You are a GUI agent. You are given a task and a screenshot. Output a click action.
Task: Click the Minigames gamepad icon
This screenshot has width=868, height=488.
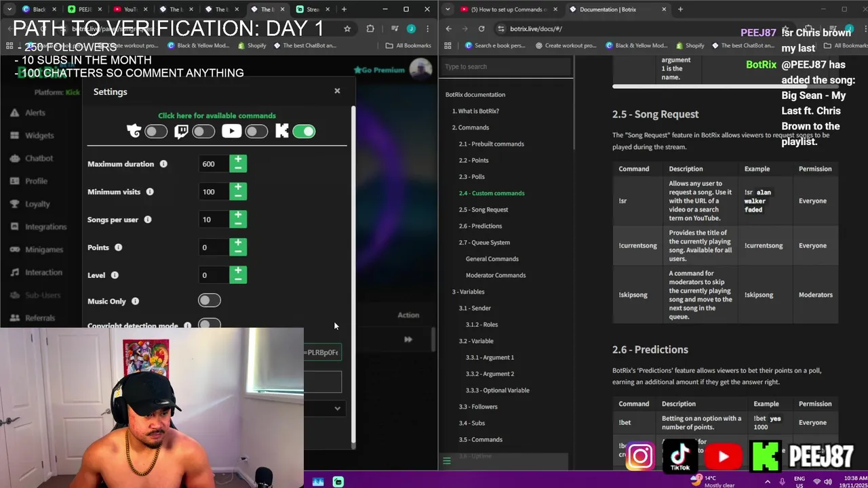coord(14,249)
